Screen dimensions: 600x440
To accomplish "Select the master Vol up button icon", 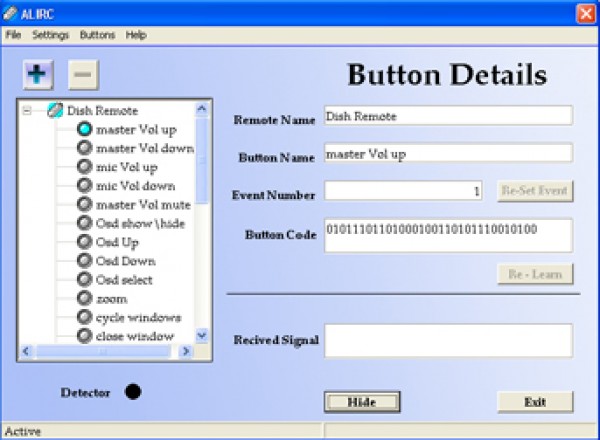I will coord(85,130).
